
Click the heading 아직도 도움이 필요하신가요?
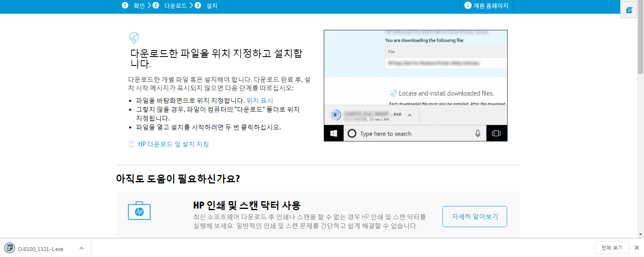(178, 179)
